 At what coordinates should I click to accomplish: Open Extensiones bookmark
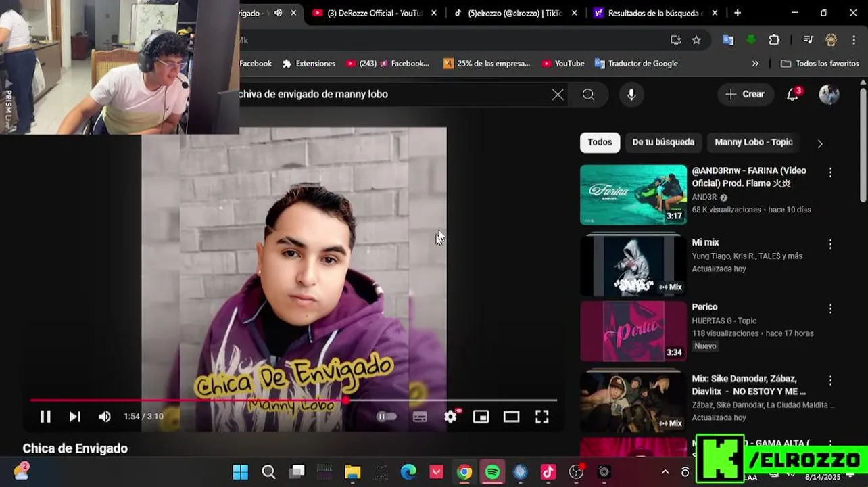pos(309,64)
